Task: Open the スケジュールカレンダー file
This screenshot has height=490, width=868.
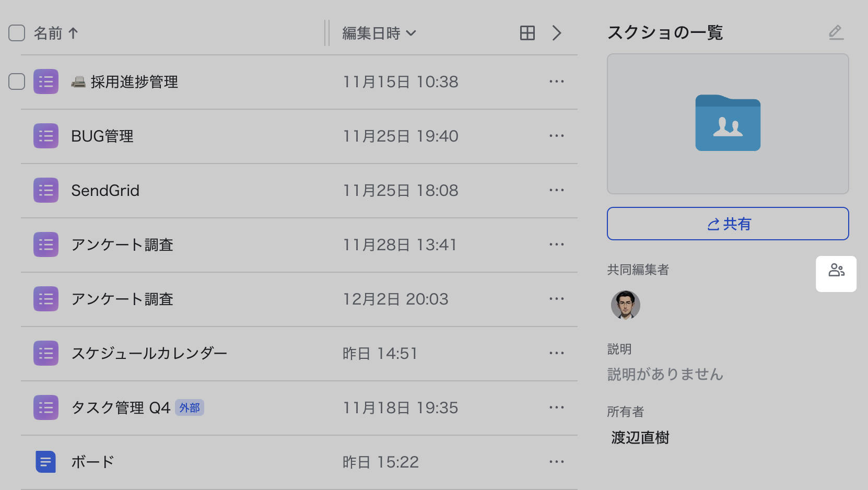Action: coord(149,354)
